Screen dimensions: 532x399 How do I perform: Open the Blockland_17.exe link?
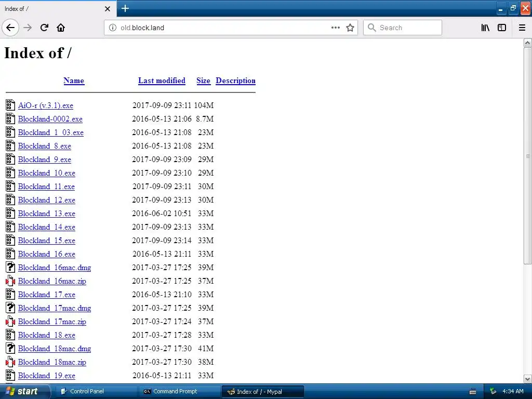pos(46,295)
